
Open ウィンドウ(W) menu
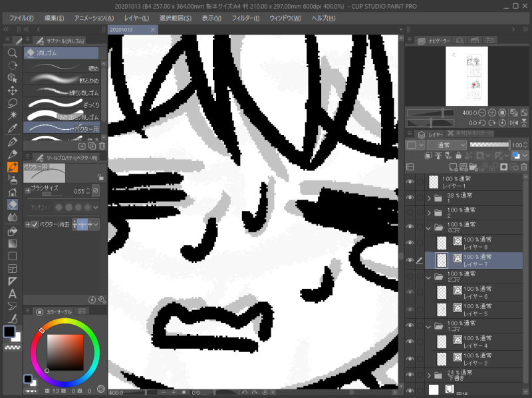pyautogui.click(x=285, y=18)
